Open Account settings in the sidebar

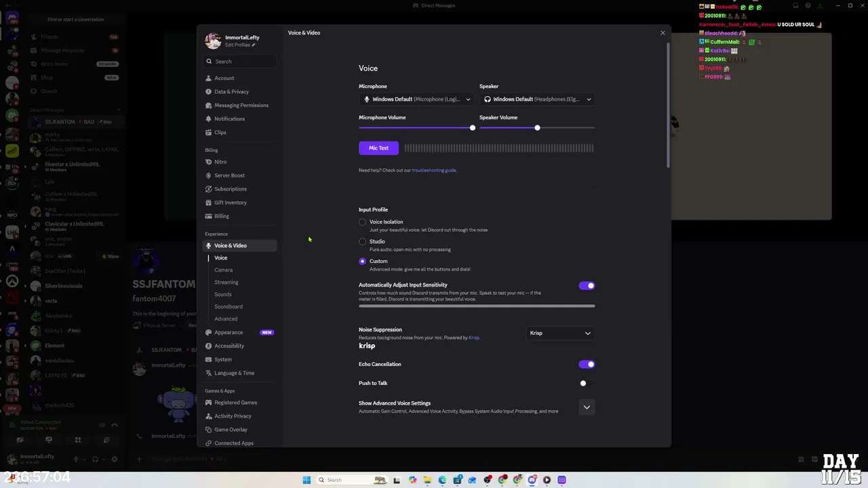click(x=241, y=78)
